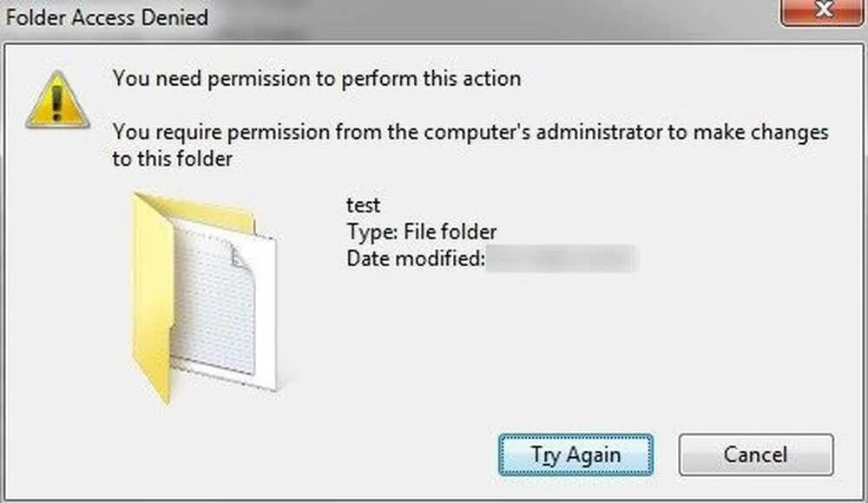Image resolution: width=868 pixels, height=503 pixels.
Task: Close the Folder Access Denied dialog
Action: [824, 11]
